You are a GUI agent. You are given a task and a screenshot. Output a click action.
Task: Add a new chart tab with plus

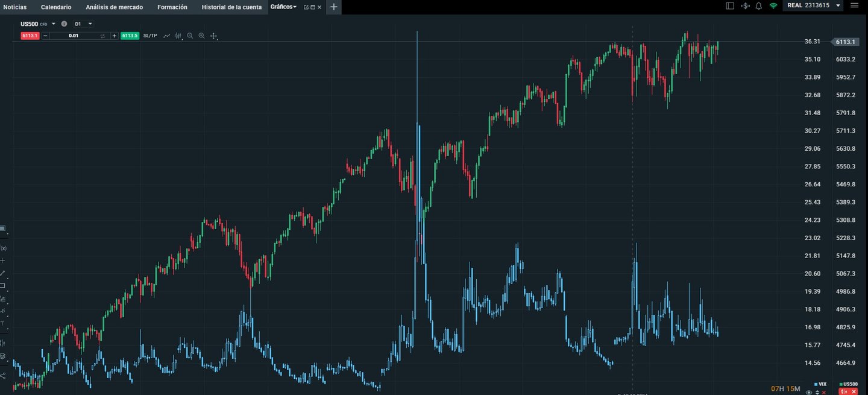tap(334, 7)
